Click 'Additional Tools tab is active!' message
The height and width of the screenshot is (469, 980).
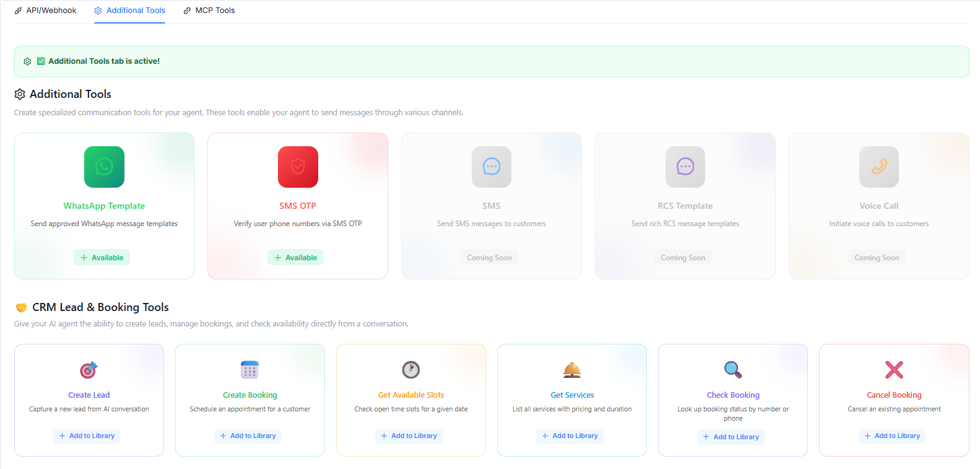(104, 61)
